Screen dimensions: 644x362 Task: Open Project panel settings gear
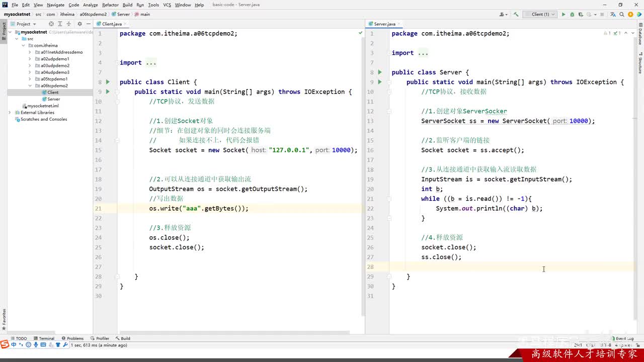coord(79,24)
